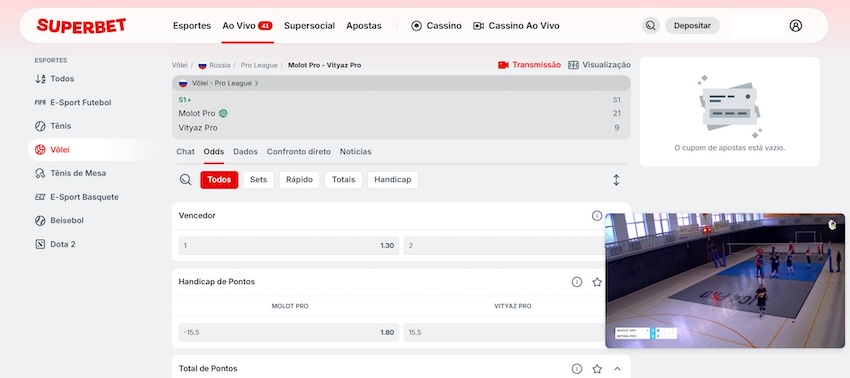Click the Tênis de Mesa paddle icon

40,174
